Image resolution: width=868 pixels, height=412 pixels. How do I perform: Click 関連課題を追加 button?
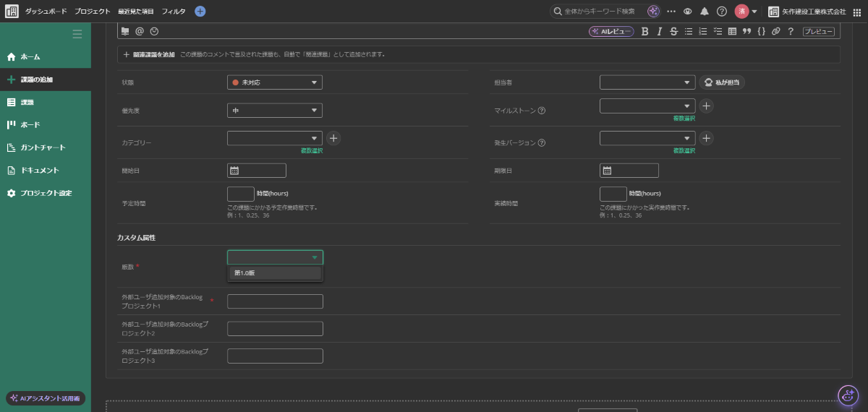click(149, 54)
